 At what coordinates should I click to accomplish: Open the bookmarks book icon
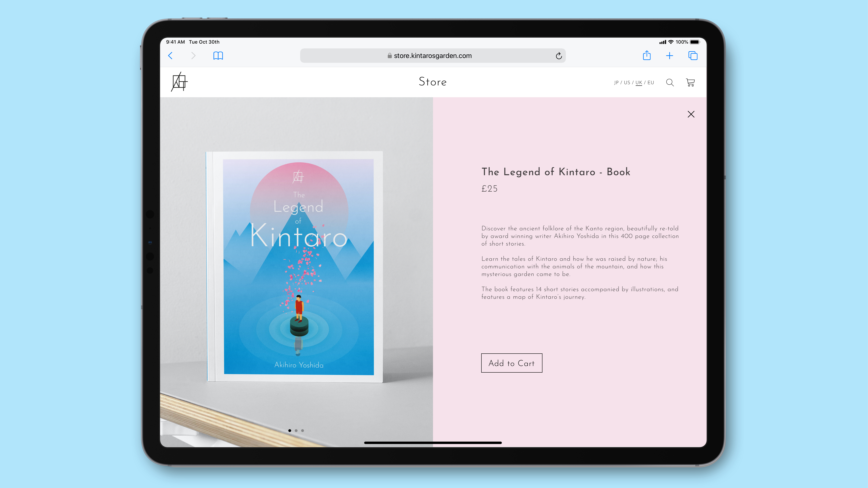coord(218,56)
